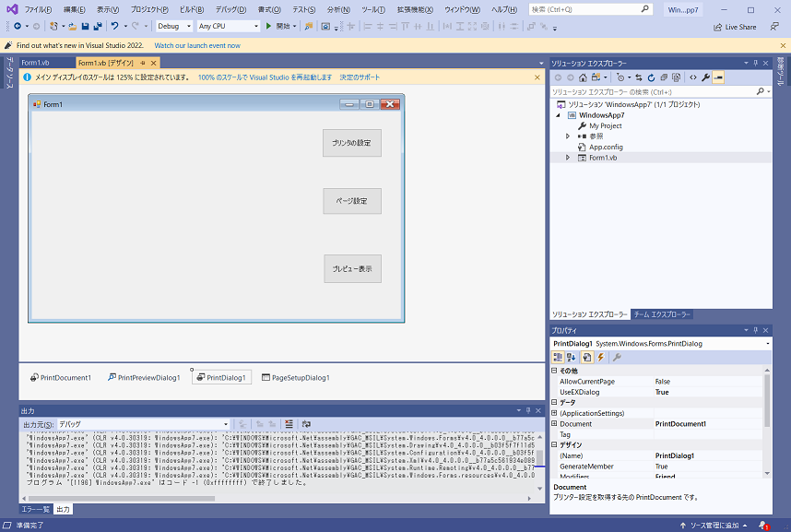Save the current file with floppy icon
Image resolution: width=791 pixels, height=532 pixels.
pyautogui.click(x=85, y=26)
